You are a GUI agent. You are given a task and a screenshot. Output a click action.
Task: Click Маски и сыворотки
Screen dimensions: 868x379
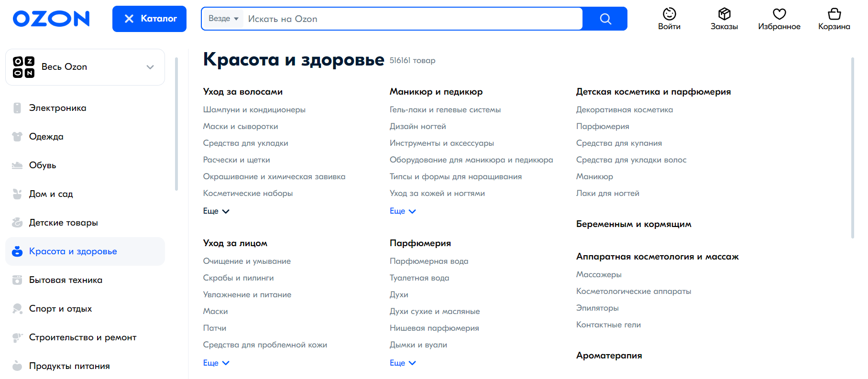tap(241, 127)
